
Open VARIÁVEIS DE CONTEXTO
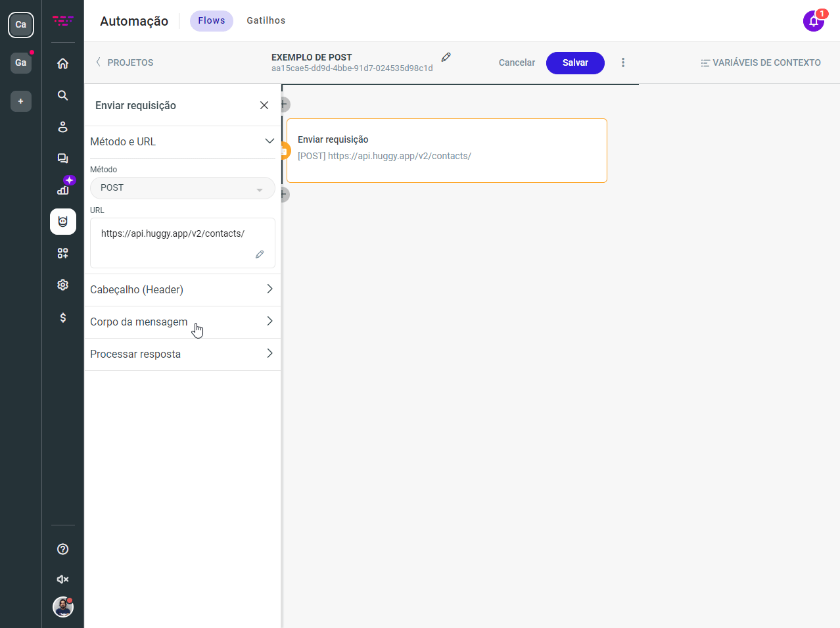pos(760,62)
